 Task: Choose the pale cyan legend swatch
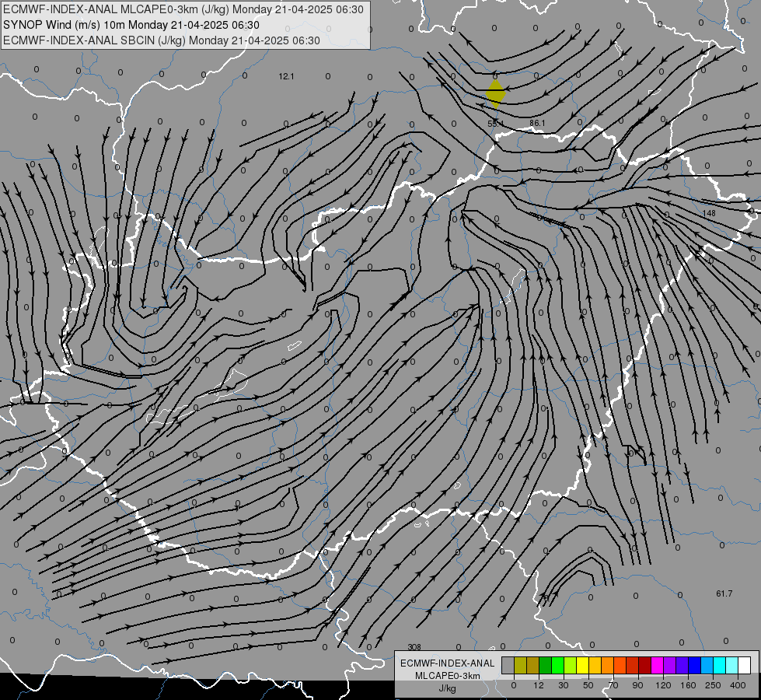tap(732, 666)
